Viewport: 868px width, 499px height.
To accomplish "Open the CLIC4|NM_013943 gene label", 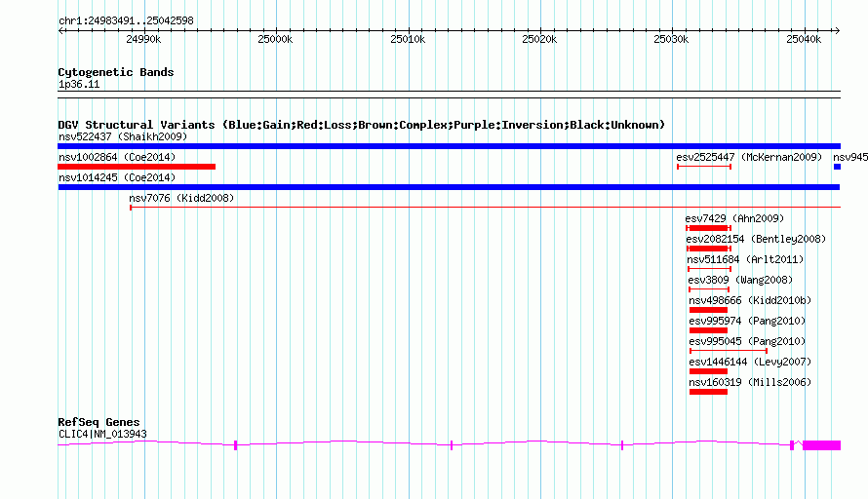I will click(x=102, y=435).
